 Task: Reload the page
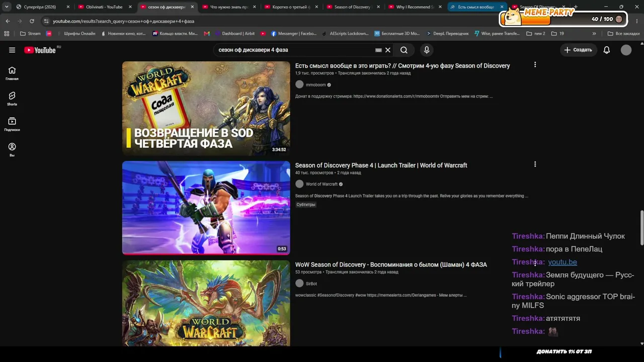[x=32, y=21]
